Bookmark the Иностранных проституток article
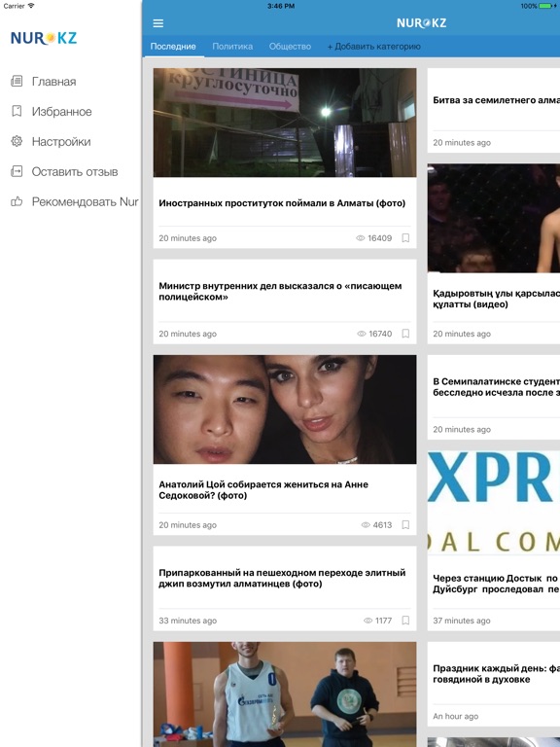The image size is (560, 747). click(405, 237)
